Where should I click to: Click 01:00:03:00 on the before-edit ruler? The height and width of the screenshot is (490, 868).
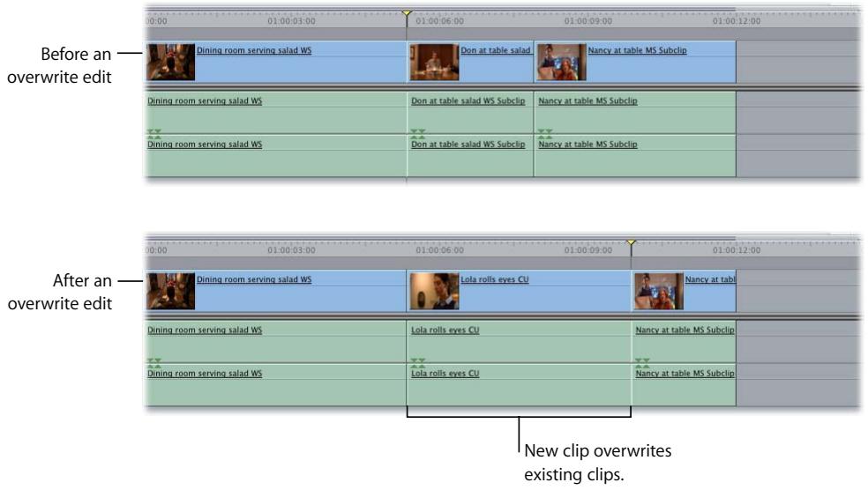pyautogui.click(x=291, y=21)
